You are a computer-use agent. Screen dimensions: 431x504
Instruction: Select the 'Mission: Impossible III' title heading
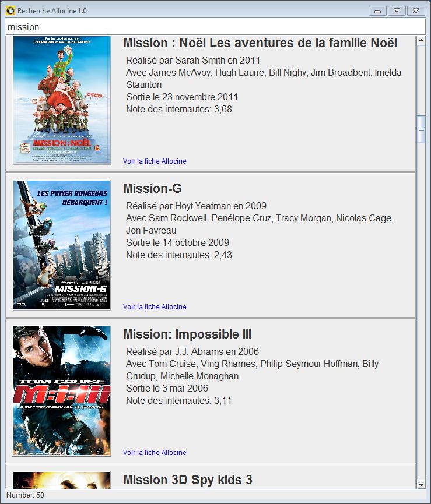point(187,334)
